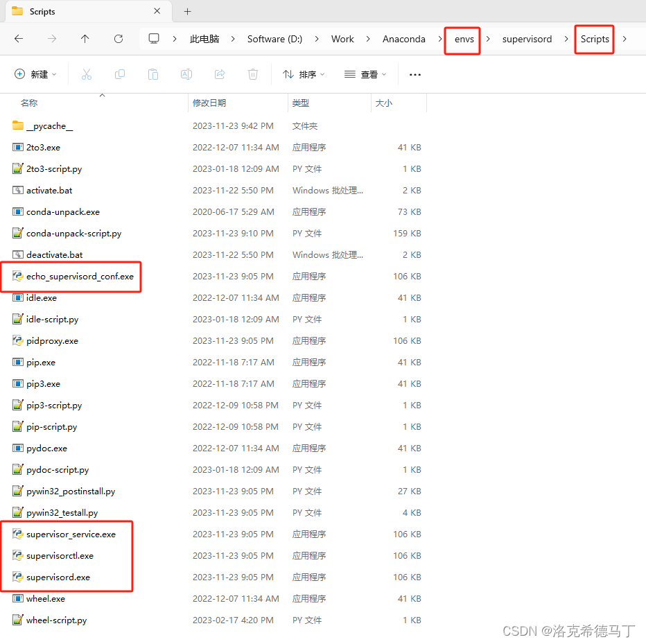
Task: Select file wheel.exe
Action: (46, 598)
